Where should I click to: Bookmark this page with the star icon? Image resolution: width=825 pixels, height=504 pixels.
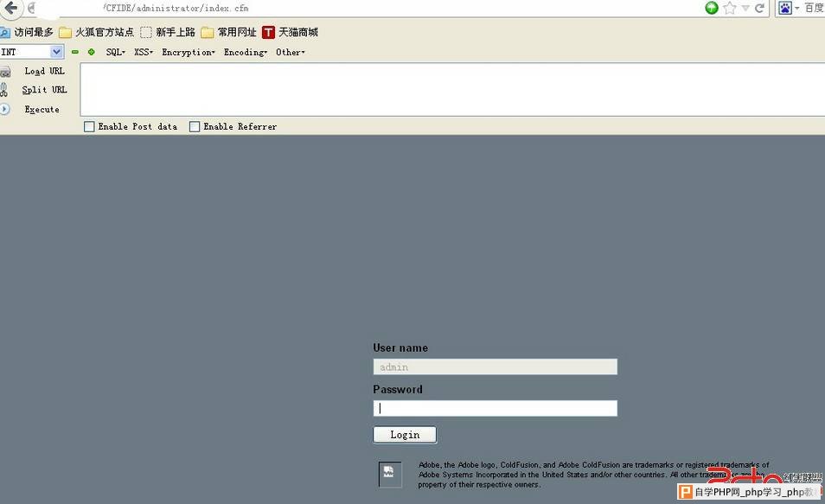[x=729, y=8]
